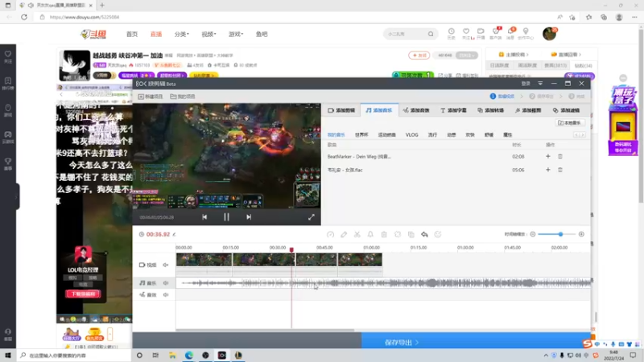Select the scissors cut tool
This screenshot has height=362, width=644.
tap(357, 234)
